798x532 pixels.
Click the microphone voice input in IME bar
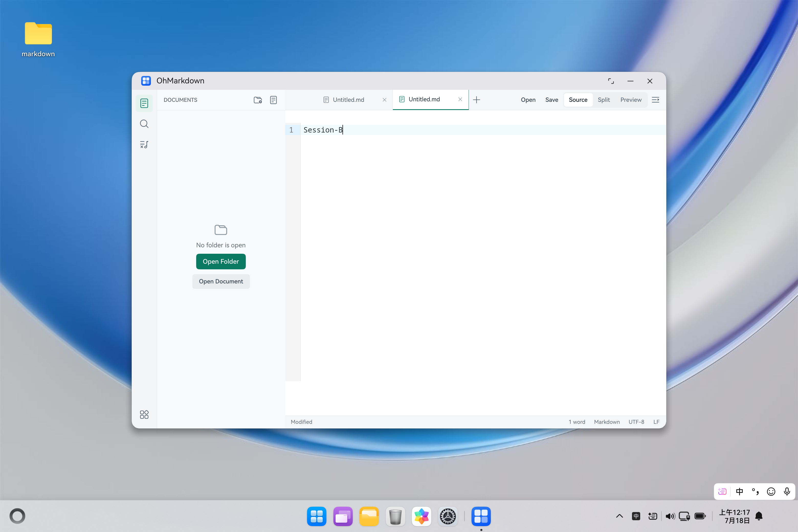click(x=787, y=492)
